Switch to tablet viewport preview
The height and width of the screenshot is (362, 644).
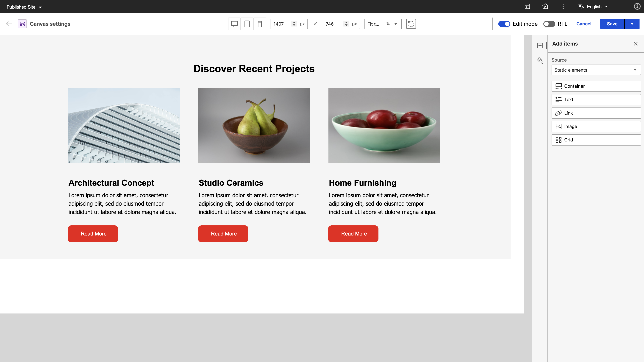click(247, 24)
